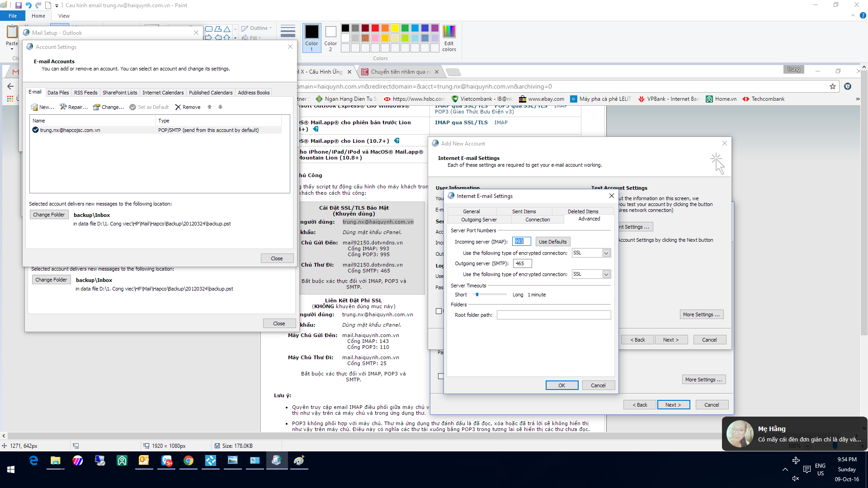Switch to Data Files tab in Account Settings

(58, 93)
